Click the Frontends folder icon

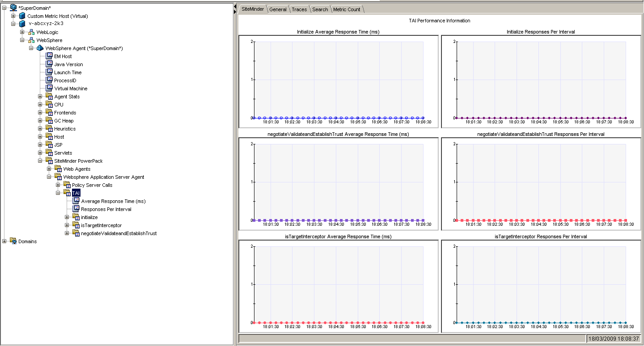(49, 112)
